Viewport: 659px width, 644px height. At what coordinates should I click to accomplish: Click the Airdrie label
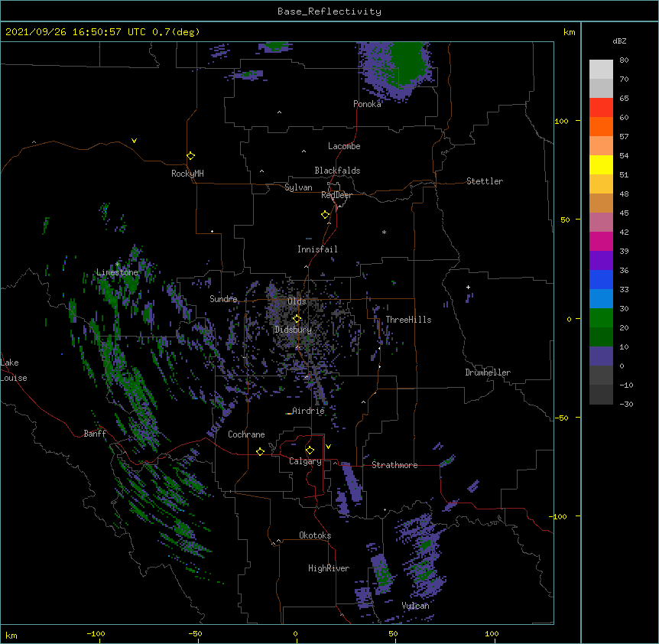[308, 411]
